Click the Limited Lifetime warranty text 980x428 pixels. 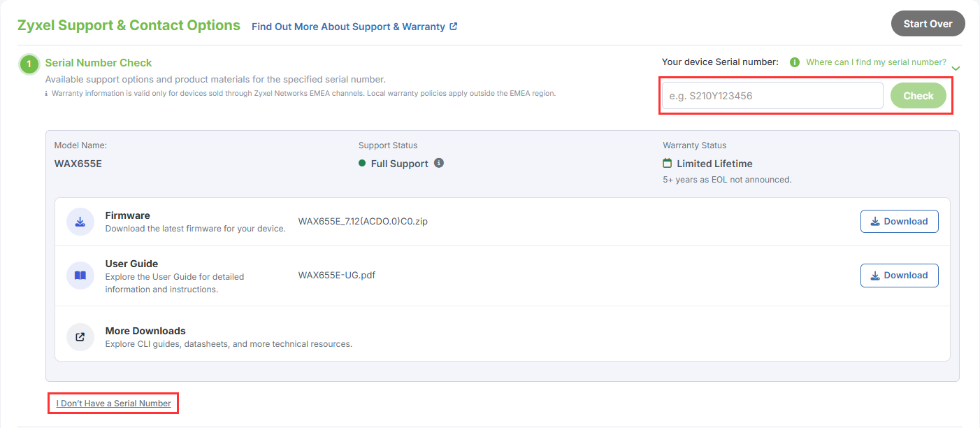[x=714, y=164]
